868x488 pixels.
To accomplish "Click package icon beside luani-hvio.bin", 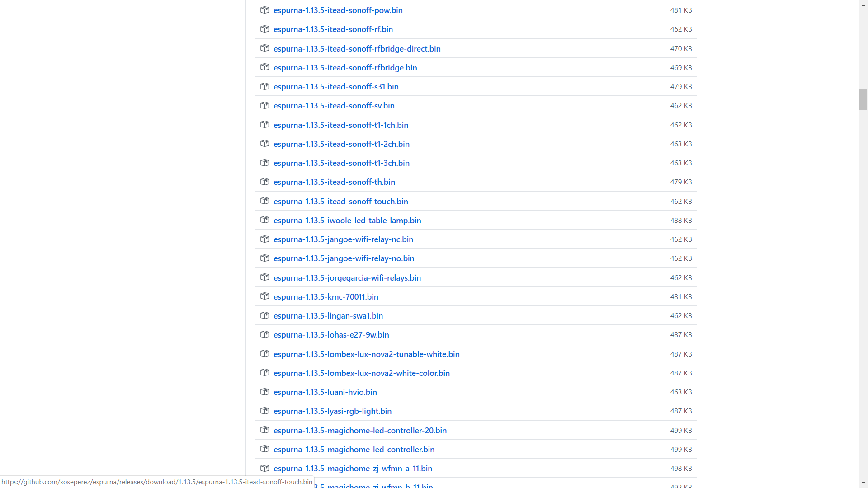I will coord(265,392).
